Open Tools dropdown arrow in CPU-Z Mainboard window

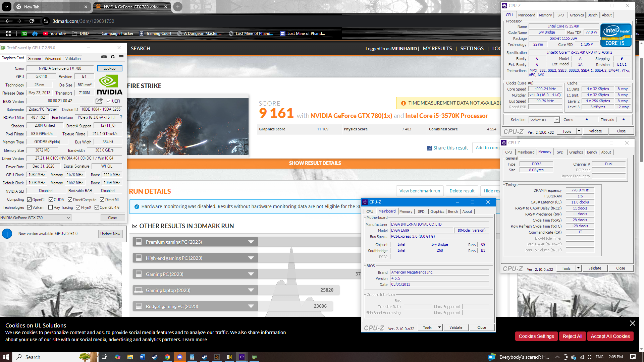pyautogui.click(x=439, y=327)
